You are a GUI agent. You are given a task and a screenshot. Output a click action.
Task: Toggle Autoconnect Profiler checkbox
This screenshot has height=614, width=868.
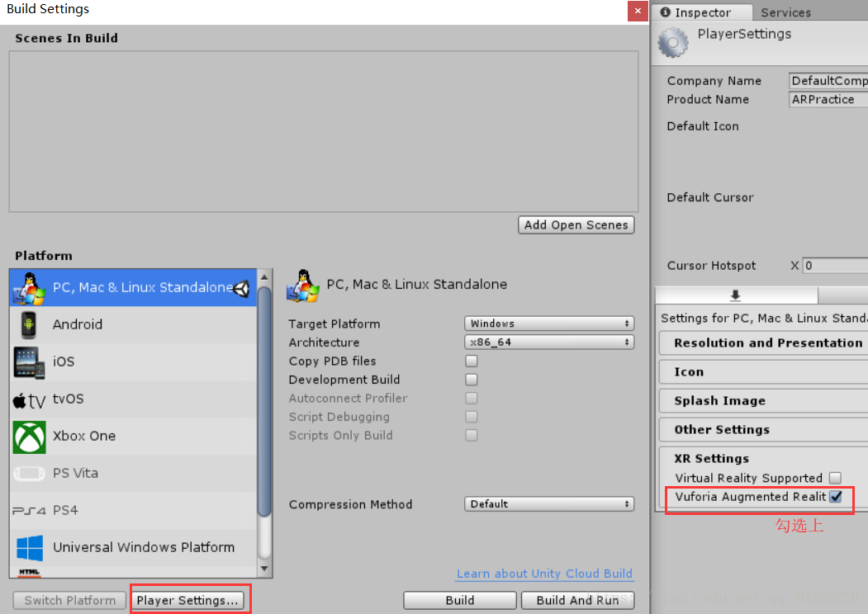(471, 399)
